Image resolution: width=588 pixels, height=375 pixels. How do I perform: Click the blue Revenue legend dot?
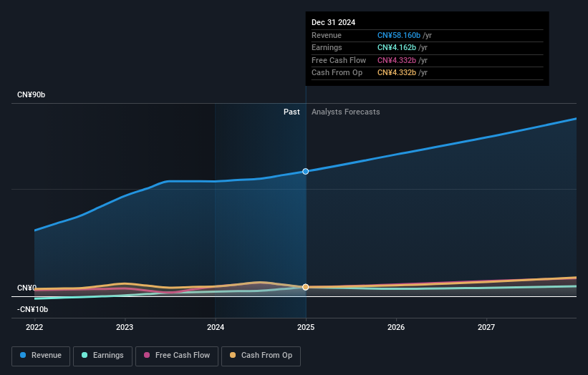click(x=23, y=355)
